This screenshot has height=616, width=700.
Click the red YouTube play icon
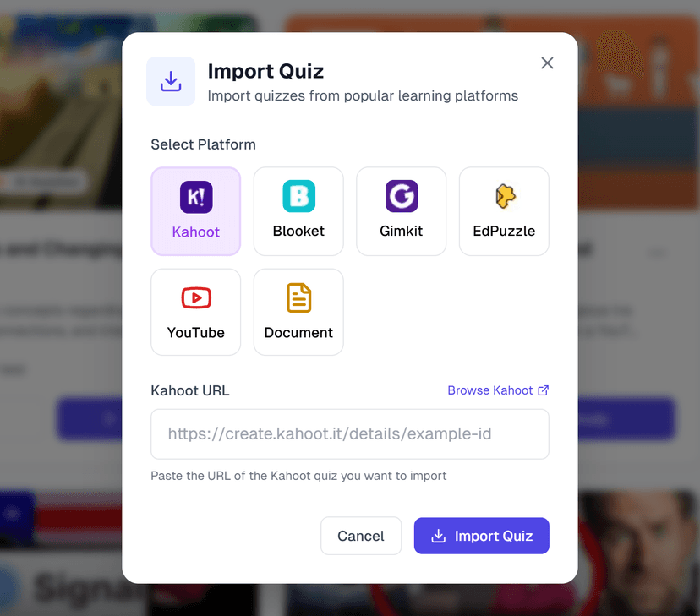(x=195, y=297)
